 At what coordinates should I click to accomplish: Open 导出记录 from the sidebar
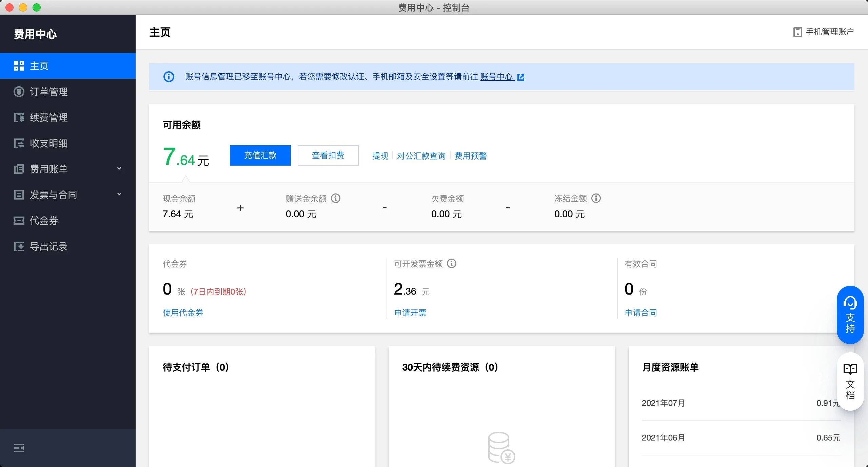click(49, 246)
